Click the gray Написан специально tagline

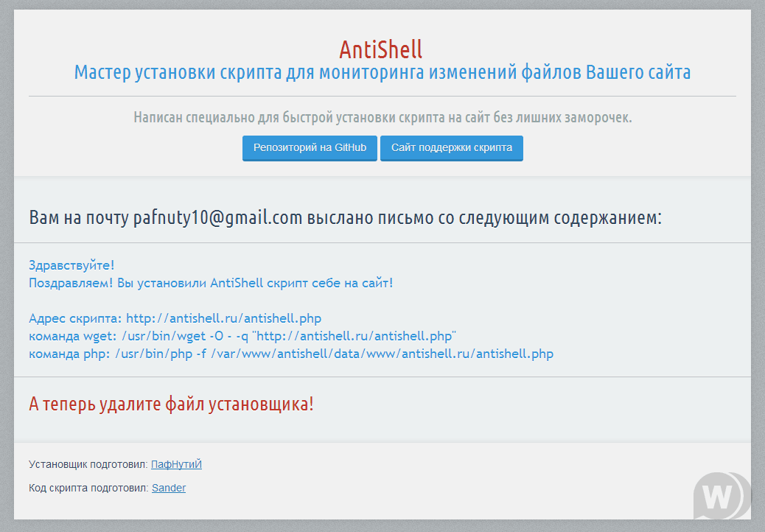pyautogui.click(x=382, y=117)
